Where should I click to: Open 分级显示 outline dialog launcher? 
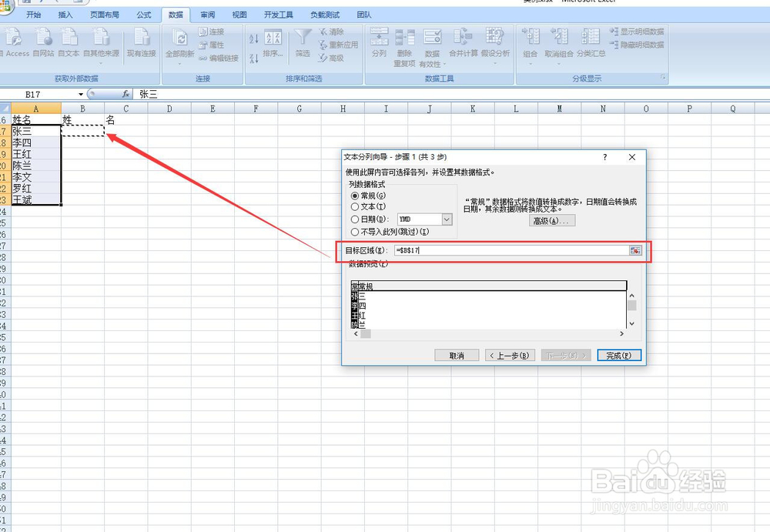pyautogui.click(x=663, y=78)
